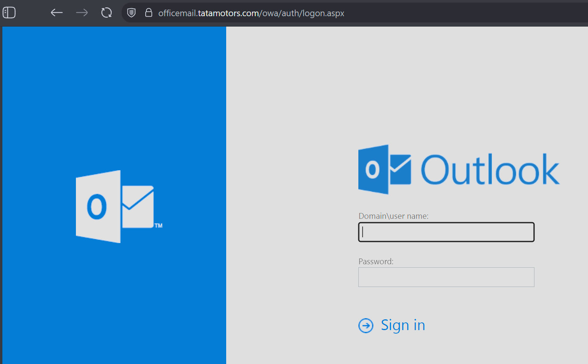This screenshot has width=588, height=364.
Task: Click the tatamotors.com domain in address bar
Action: pos(228,13)
